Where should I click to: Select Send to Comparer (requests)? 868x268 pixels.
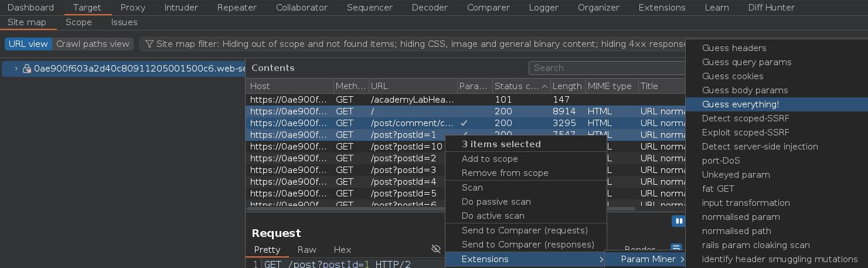coord(524,230)
